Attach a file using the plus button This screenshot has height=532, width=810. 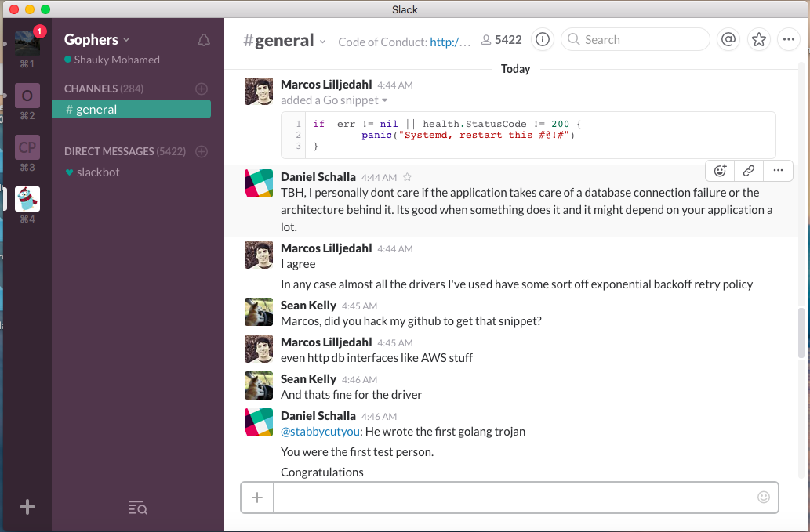[257, 498]
